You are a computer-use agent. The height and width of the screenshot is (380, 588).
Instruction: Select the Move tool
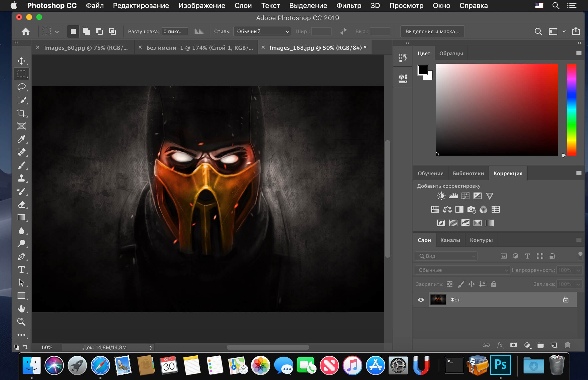click(x=21, y=61)
